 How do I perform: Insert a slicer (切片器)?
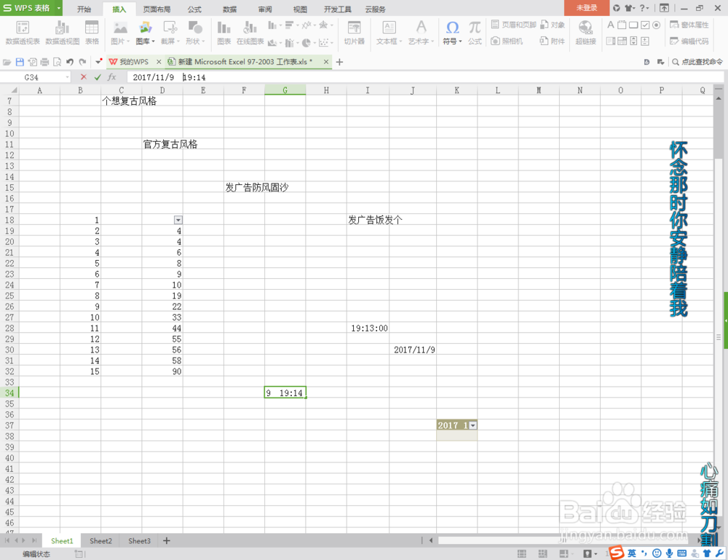tap(355, 33)
